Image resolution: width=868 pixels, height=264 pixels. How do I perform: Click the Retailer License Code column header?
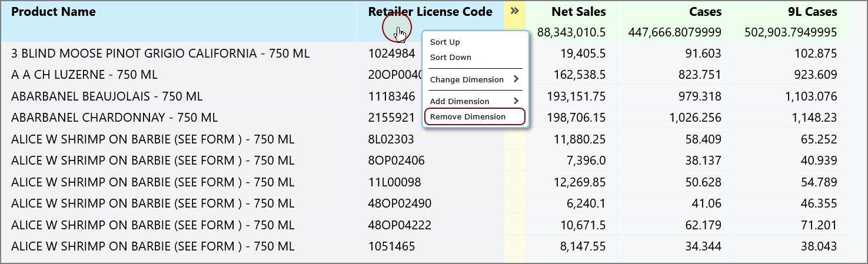[430, 12]
